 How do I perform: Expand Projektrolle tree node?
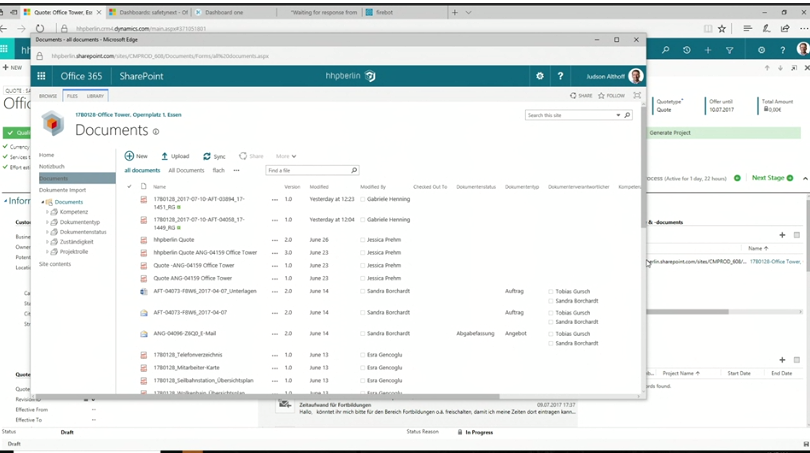pyautogui.click(x=47, y=252)
